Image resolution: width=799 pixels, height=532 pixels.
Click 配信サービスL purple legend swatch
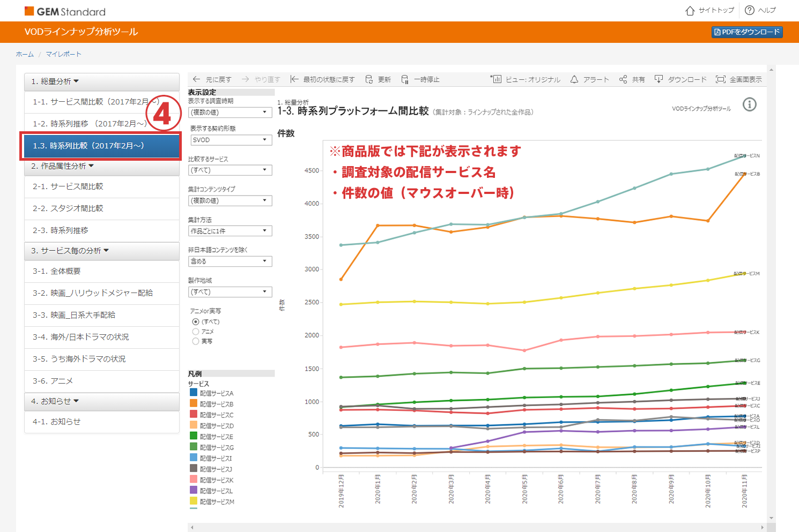(194, 490)
